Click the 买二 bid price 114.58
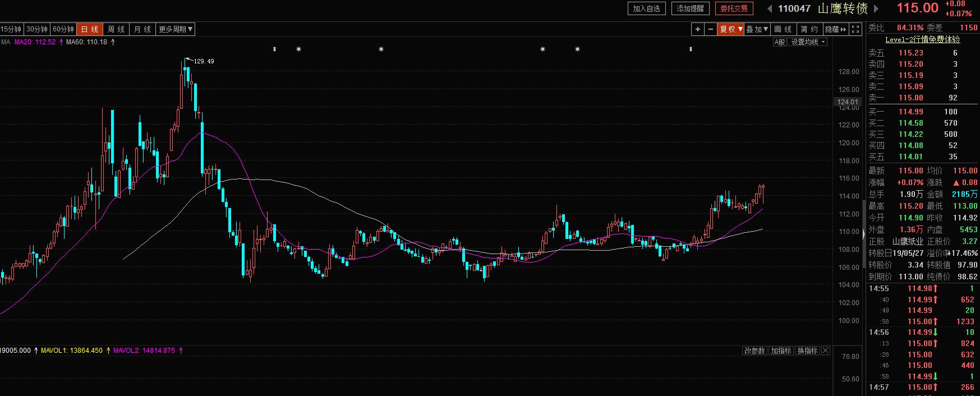980x396 pixels. [x=911, y=123]
